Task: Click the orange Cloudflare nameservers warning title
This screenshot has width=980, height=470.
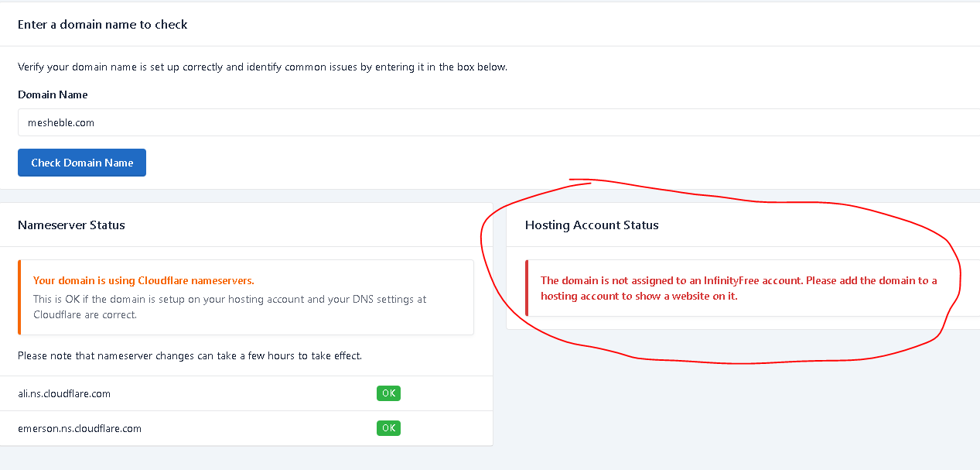Action: (144, 280)
